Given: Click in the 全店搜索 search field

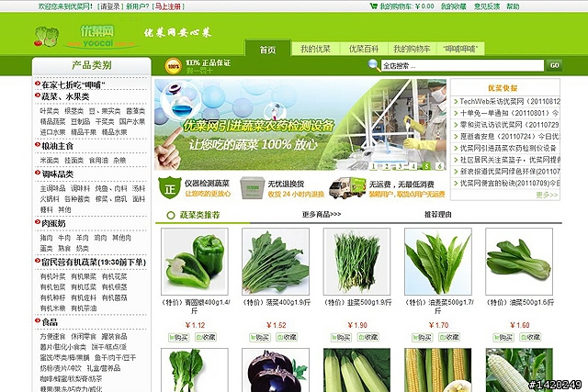Looking at the screenshot, I should click(x=462, y=65).
